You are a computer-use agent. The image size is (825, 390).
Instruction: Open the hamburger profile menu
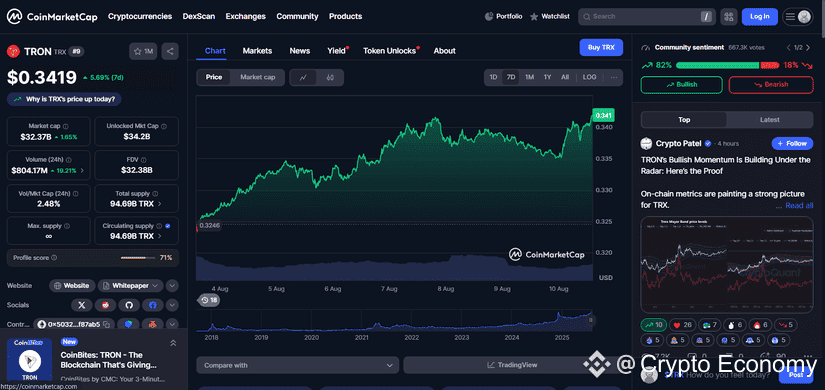(x=798, y=16)
